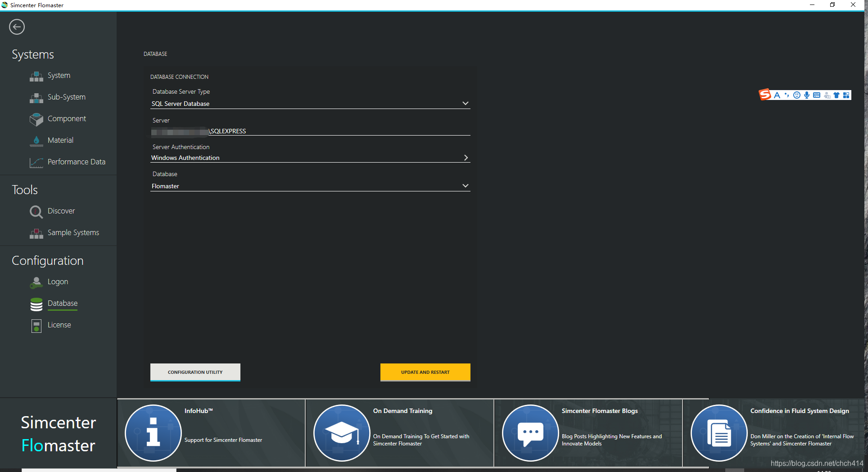The image size is (868, 472).
Task: Click the Sogou skin shirt icon
Action: click(836, 95)
